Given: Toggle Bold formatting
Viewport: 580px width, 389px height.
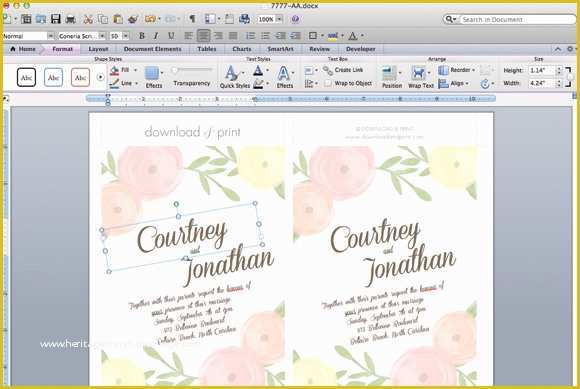Looking at the screenshot, I should [x=141, y=35].
